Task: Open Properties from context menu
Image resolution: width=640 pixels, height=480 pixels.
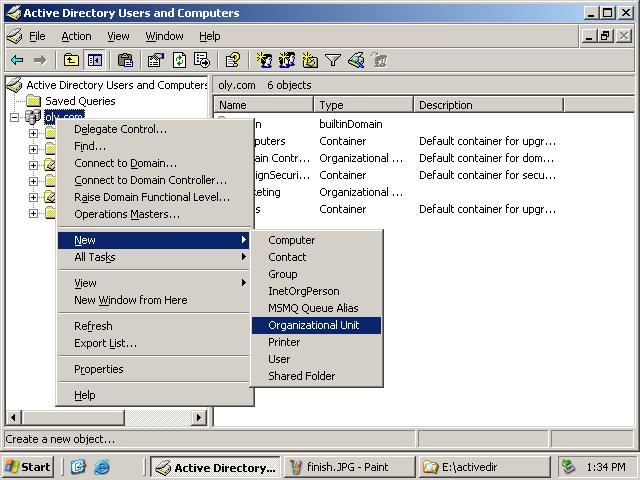Action: [x=154, y=369]
